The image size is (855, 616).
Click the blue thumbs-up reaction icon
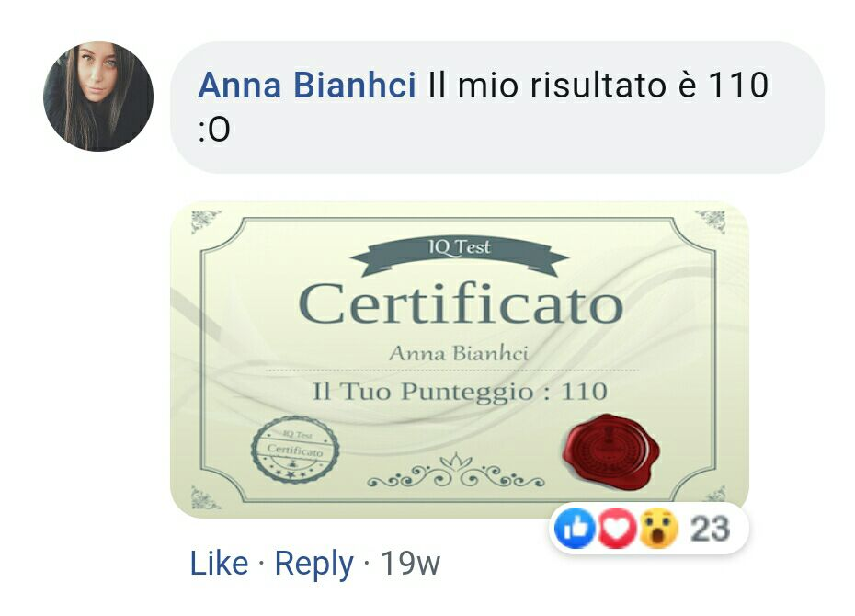click(x=575, y=528)
